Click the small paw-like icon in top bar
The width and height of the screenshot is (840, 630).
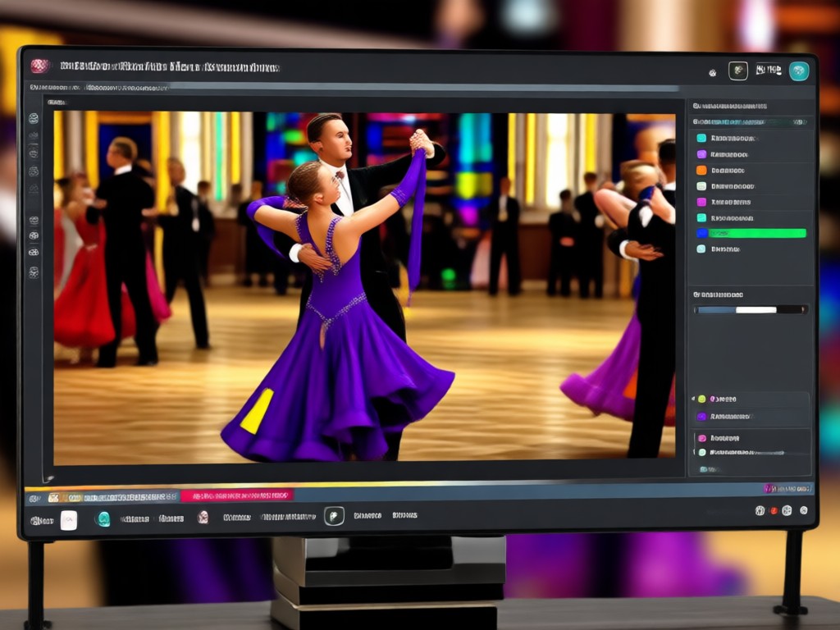click(713, 73)
